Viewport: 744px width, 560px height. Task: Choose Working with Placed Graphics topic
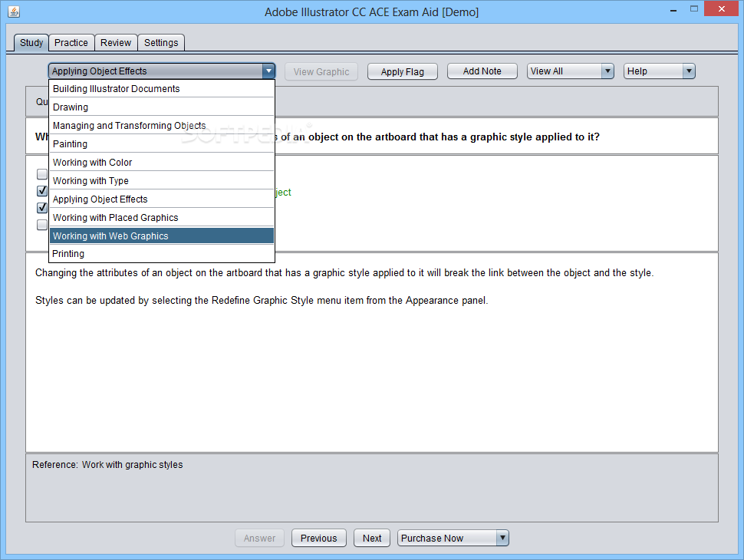pyautogui.click(x=162, y=218)
